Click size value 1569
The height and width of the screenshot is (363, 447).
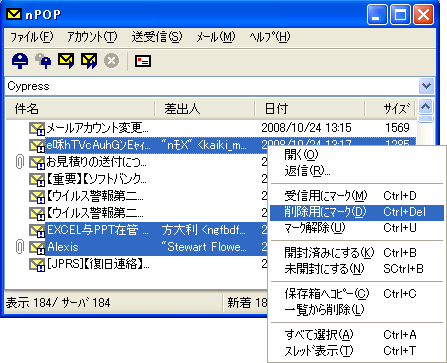pos(397,128)
